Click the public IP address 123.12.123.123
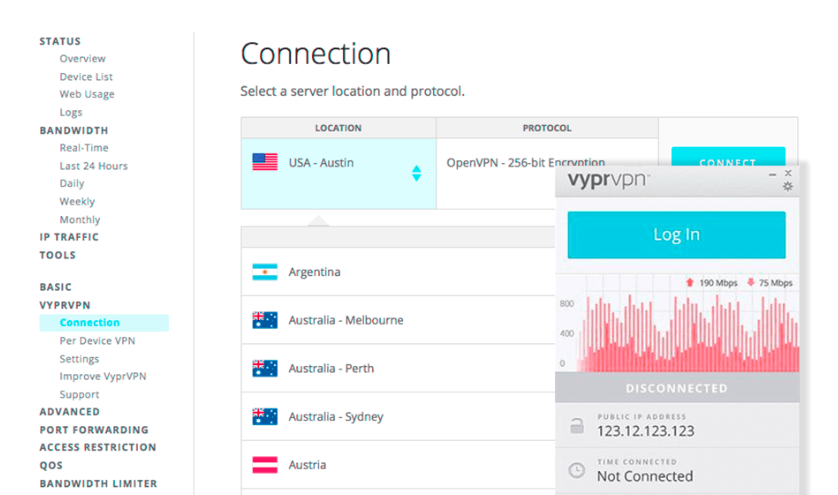The width and height of the screenshot is (838, 495). 646,431
